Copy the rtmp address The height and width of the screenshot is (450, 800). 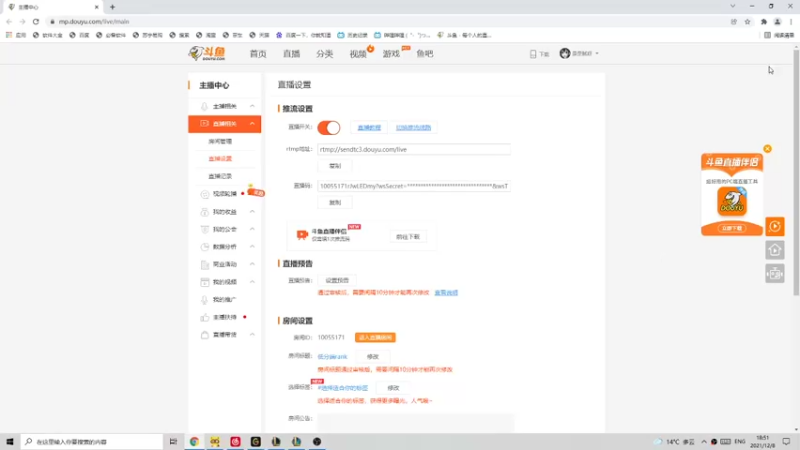[335, 166]
